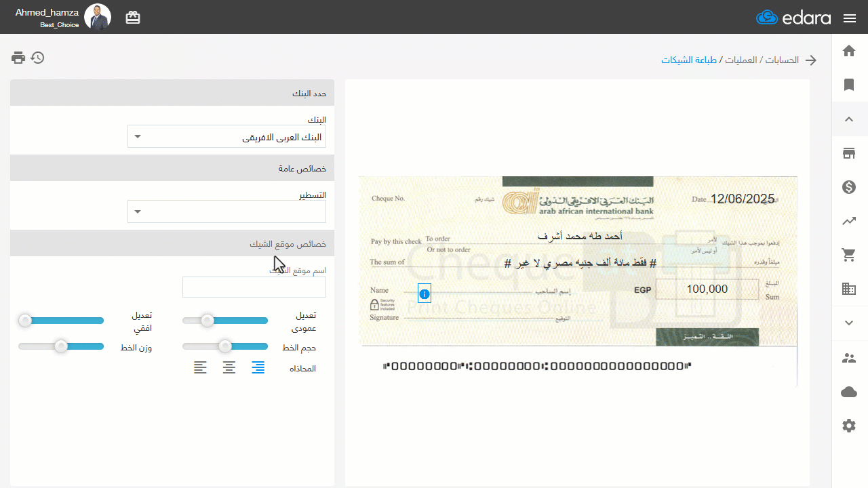Click the تعديل افقي slider

coord(61,321)
